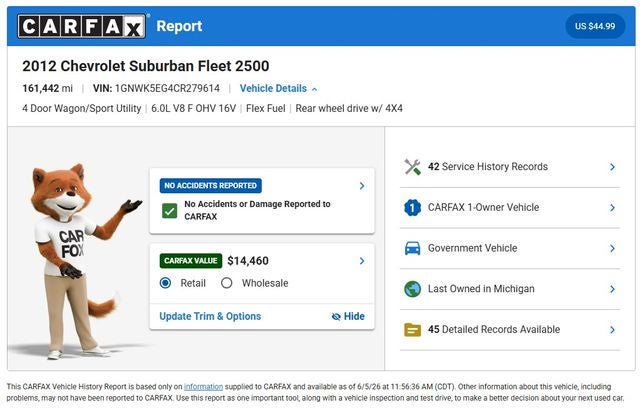Click the US $44.99 price button
This screenshot has height=411, width=640.
[x=595, y=26]
